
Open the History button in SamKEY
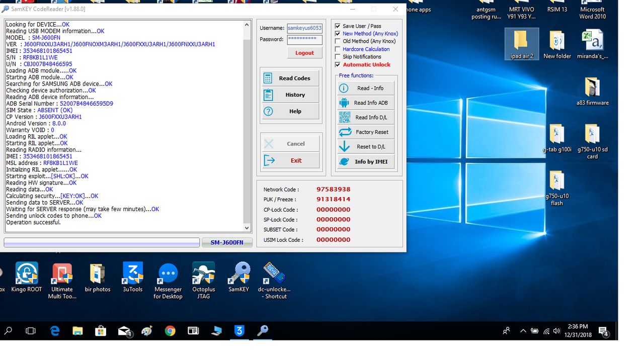(x=290, y=95)
